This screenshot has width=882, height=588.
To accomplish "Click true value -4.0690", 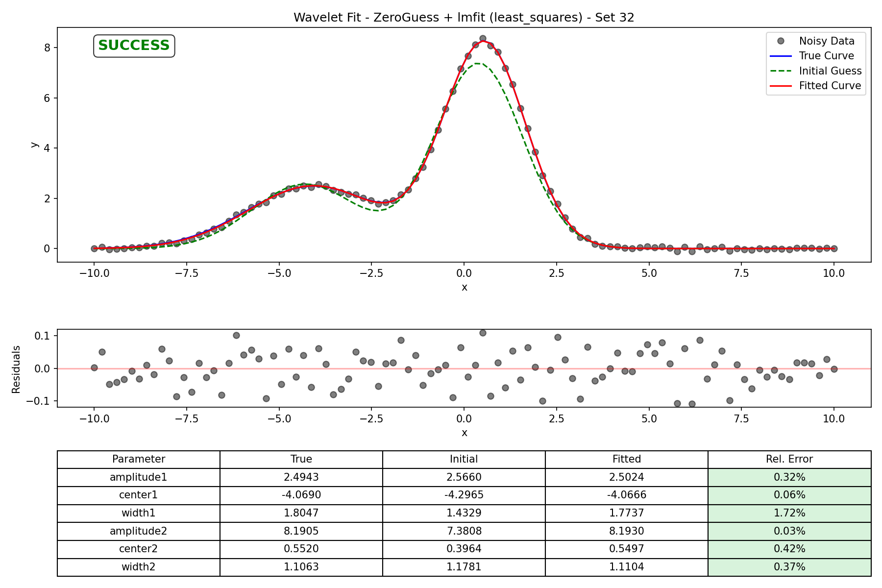I will [x=301, y=495].
